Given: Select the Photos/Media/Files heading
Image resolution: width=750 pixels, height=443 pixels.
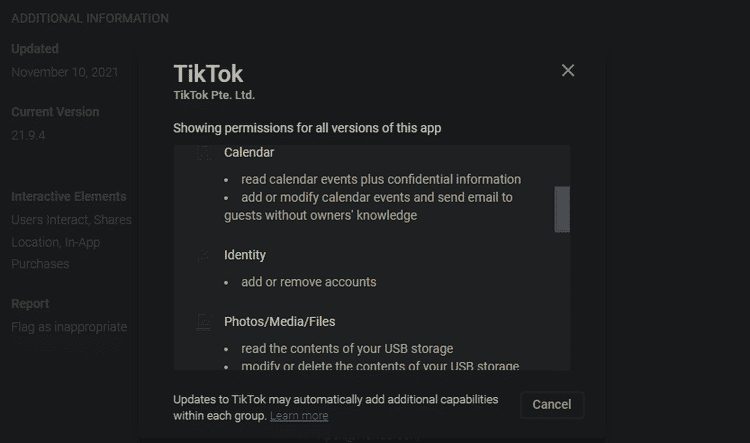Looking at the screenshot, I should (x=279, y=321).
